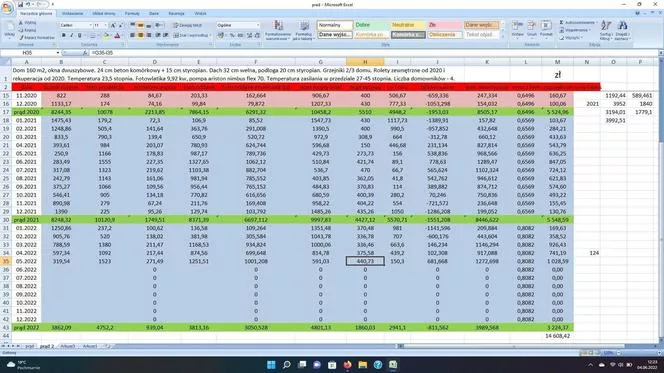
Task: Click the Font Color red A
Action: click(x=117, y=35)
